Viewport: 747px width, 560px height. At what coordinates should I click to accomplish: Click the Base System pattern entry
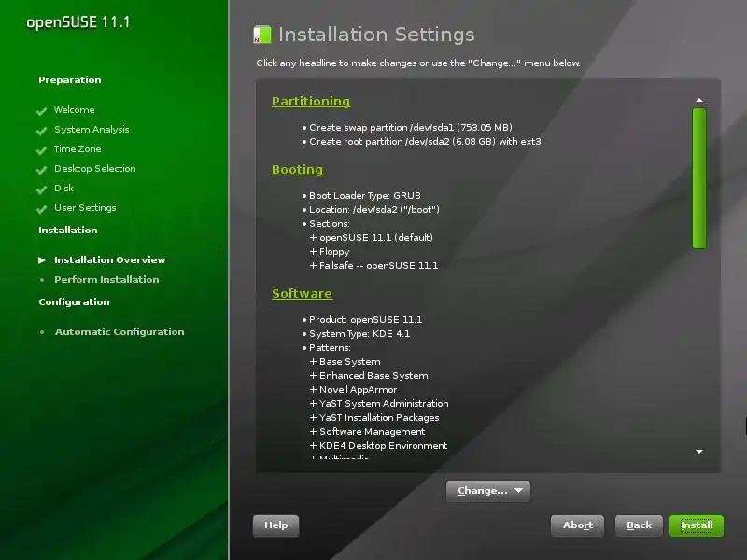click(x=345, y=362)
